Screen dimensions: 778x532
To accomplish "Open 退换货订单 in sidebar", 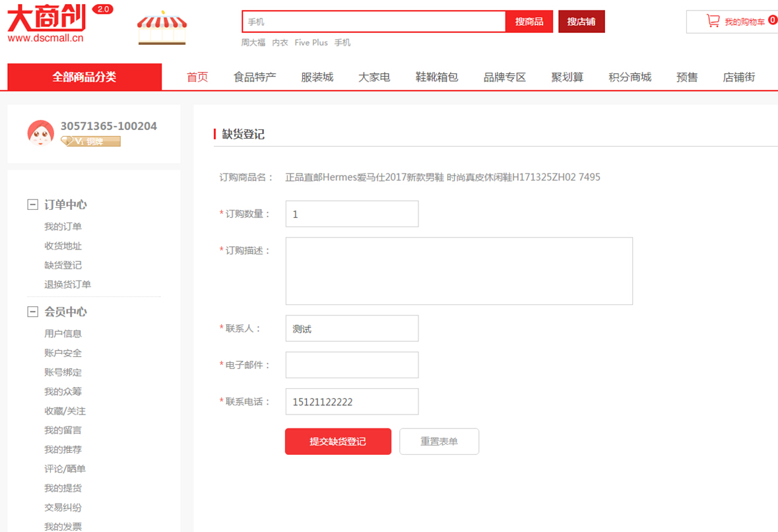I will click(x=67, y=284).
